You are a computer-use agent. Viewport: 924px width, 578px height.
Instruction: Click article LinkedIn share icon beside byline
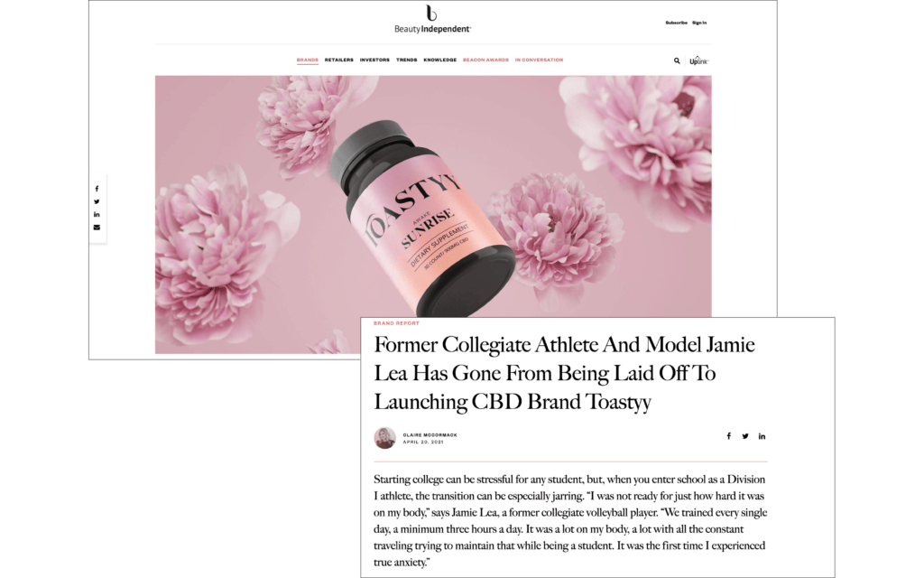[x=762, y=436]
